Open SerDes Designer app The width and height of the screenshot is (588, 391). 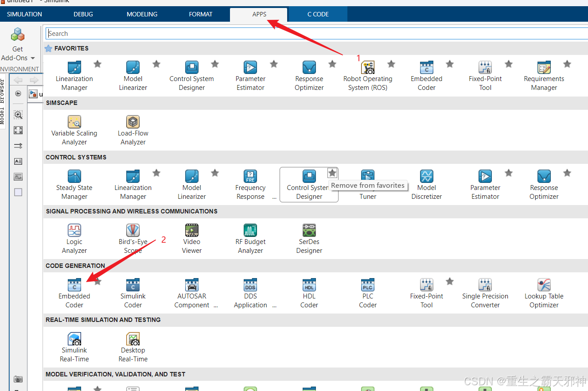[309, 239]
